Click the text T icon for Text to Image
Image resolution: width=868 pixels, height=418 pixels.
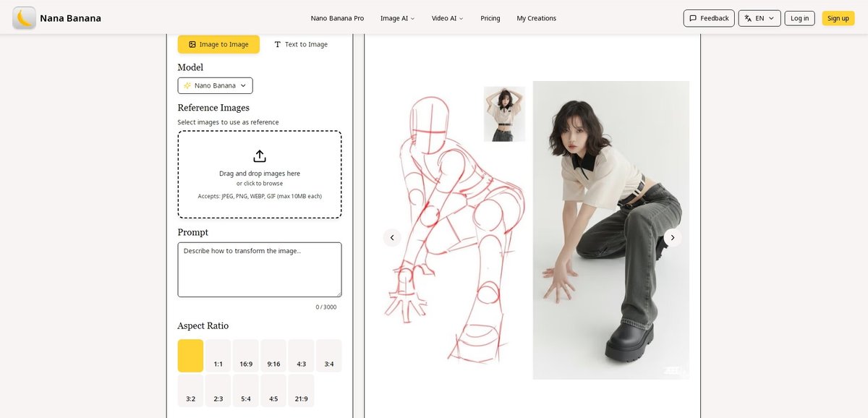(277, 44)
